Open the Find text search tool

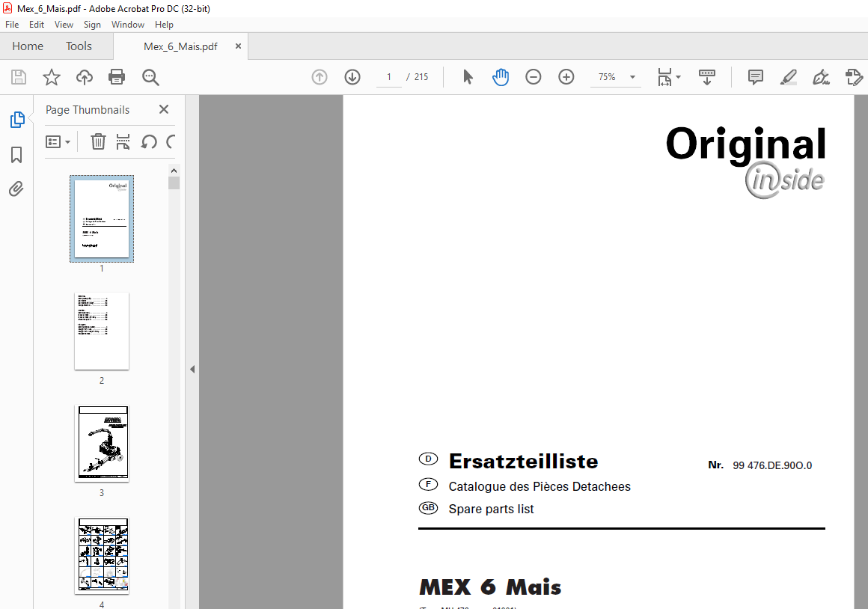tap(150, 77)
